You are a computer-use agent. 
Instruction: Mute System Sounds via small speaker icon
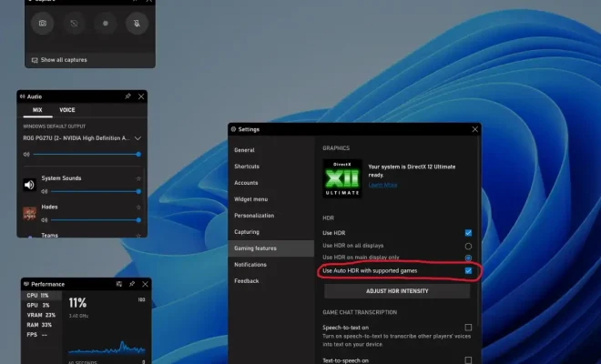point(45,191)
